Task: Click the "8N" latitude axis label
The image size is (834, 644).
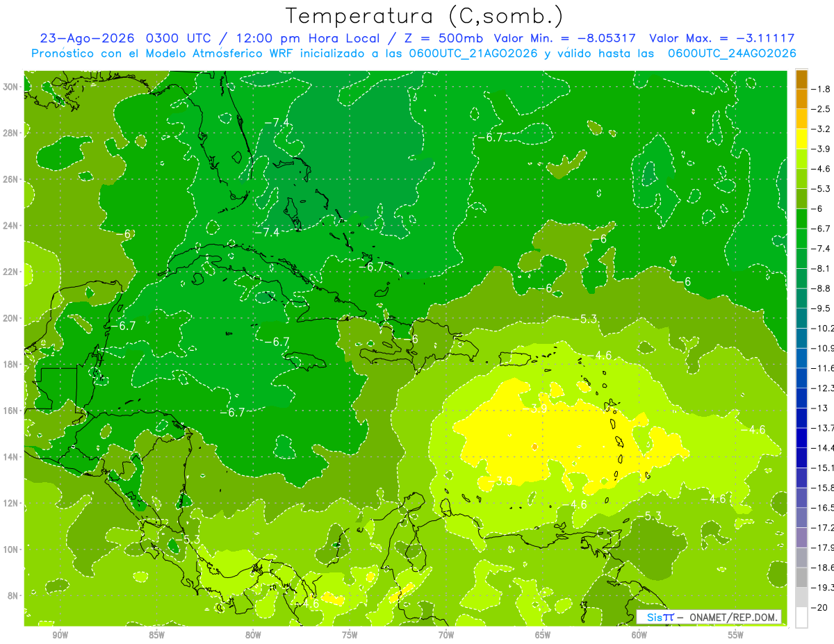Action: coord(13,596)
